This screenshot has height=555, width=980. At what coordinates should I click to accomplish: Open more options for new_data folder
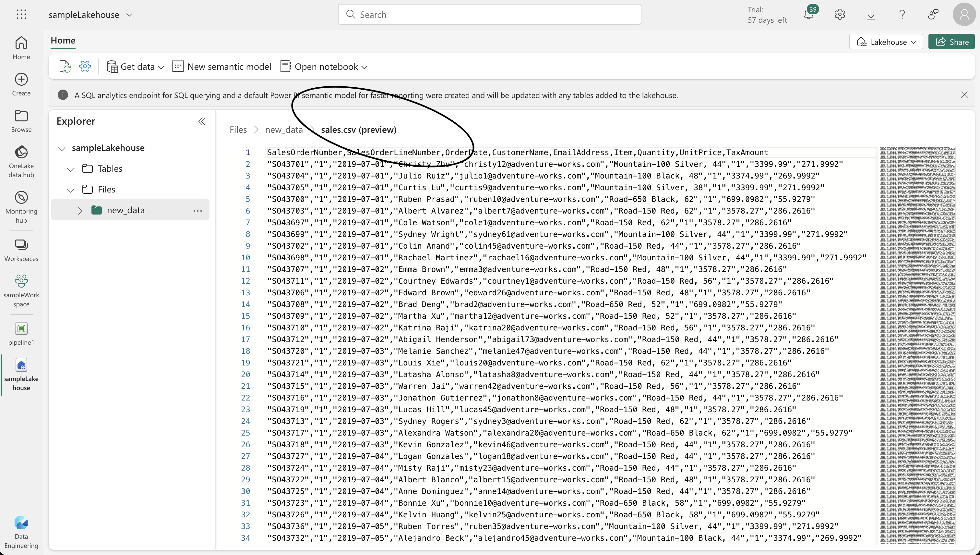tap(197, 210)
